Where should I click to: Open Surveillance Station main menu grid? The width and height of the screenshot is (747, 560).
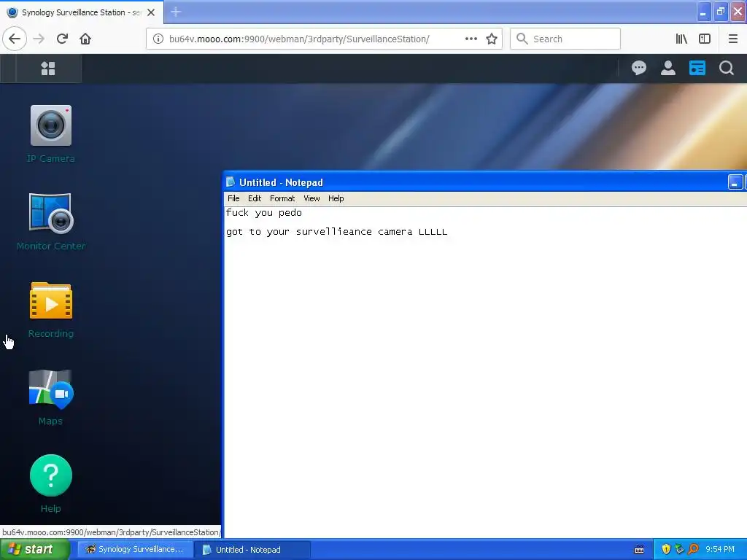48,69
